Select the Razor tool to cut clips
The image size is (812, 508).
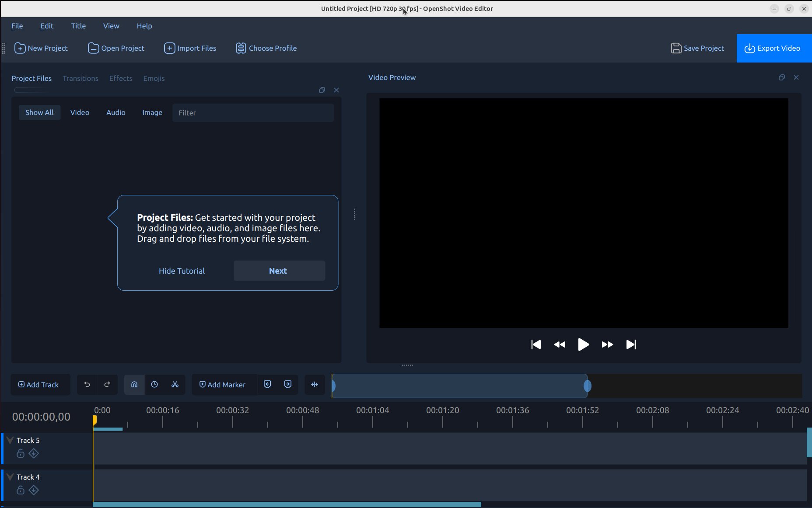175,385
